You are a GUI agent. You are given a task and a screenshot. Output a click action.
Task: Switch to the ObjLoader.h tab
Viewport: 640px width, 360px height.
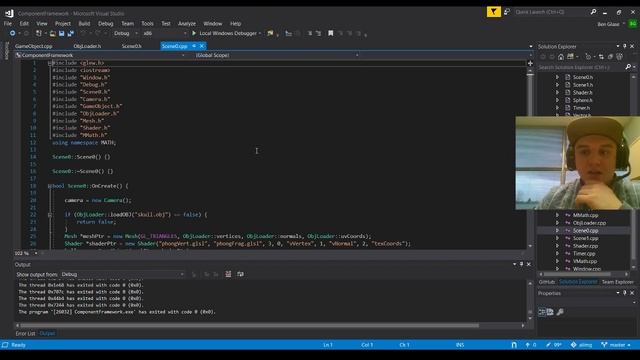pyautogui.click(x=87, y=46)
